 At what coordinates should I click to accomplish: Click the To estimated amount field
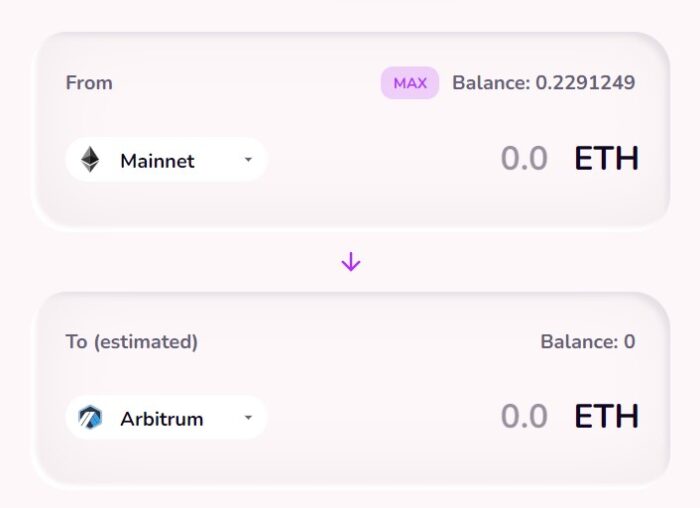(524, 416)
